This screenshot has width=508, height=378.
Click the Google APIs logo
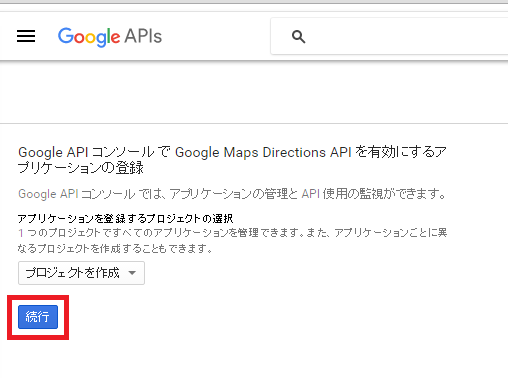(x=110, y=37)
